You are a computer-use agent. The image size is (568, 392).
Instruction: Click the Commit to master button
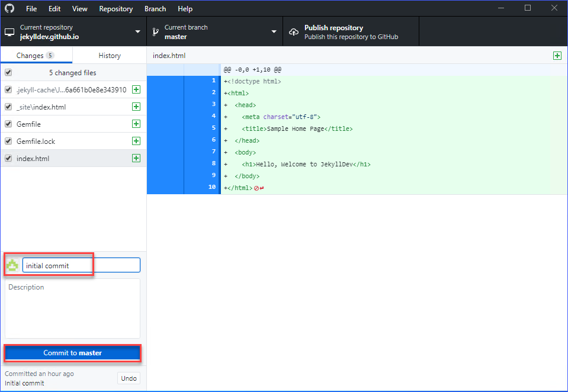pos(72,353)
